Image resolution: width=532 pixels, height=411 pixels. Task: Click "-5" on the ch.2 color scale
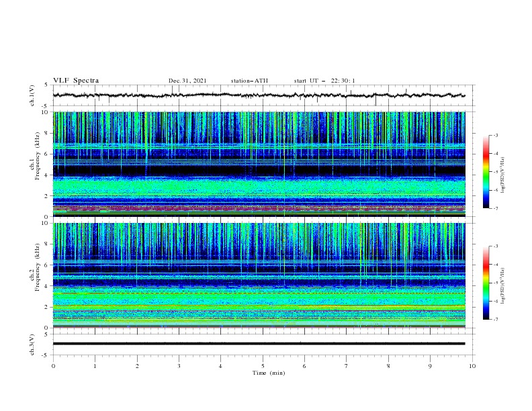(x=495, y=283)
